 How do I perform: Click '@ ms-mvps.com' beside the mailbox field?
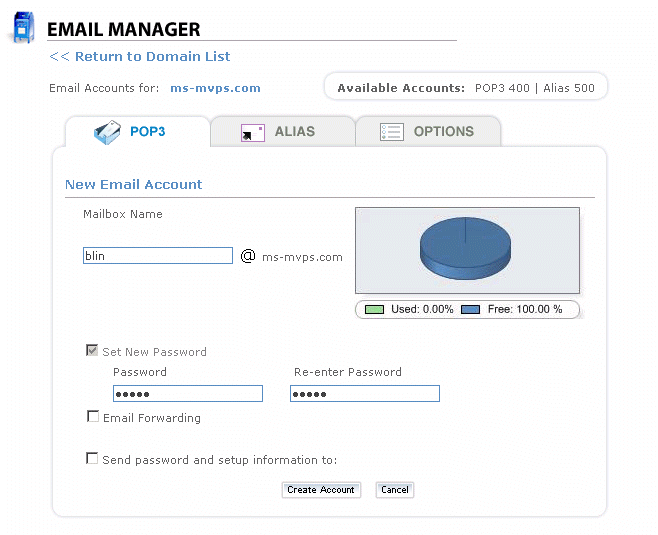tap(292, 256)
